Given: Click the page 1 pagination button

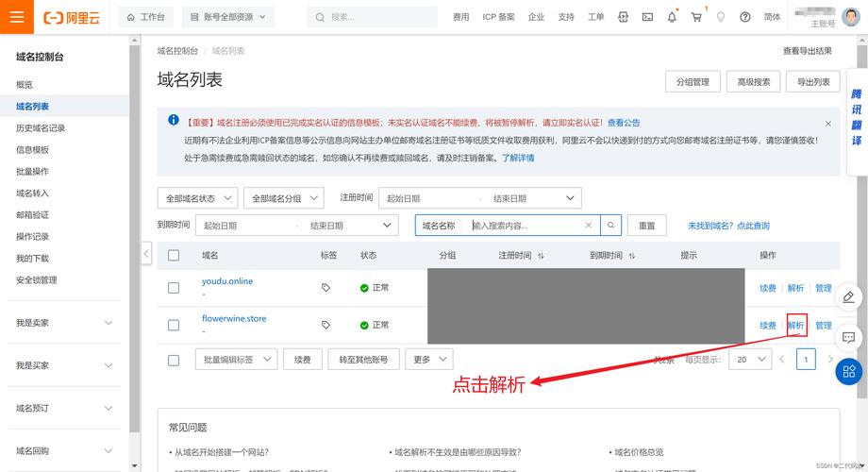Looking at the screenshot, I should pos(806,360).
